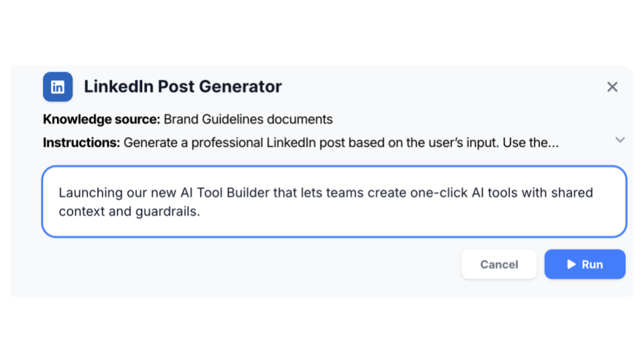Expand the Instructions section chevron
This screenshot has height=362, width=644.
coord(620,140)
